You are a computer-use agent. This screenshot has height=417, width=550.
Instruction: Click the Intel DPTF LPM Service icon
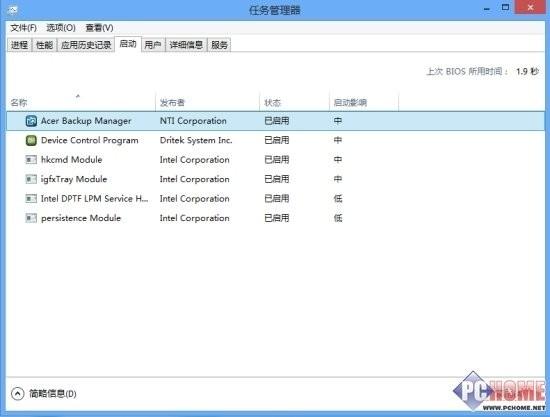point(31,199)
